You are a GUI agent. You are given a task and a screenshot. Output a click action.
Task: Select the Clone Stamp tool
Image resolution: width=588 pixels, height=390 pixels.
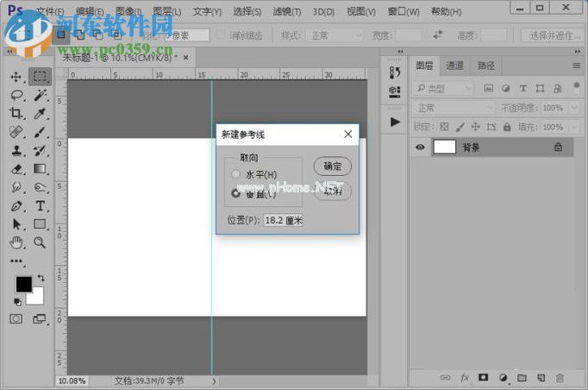(16, 150)
